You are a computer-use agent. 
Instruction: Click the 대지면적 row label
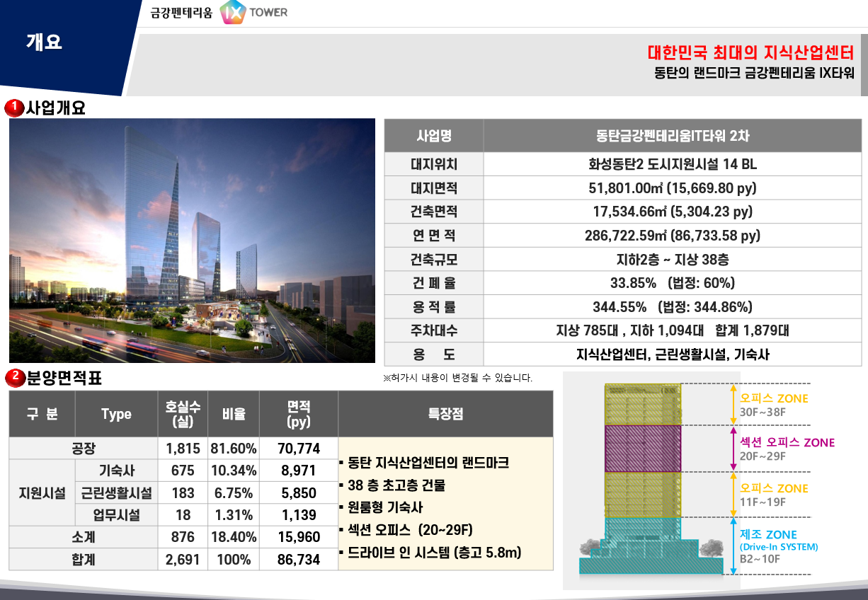(433, 188)
